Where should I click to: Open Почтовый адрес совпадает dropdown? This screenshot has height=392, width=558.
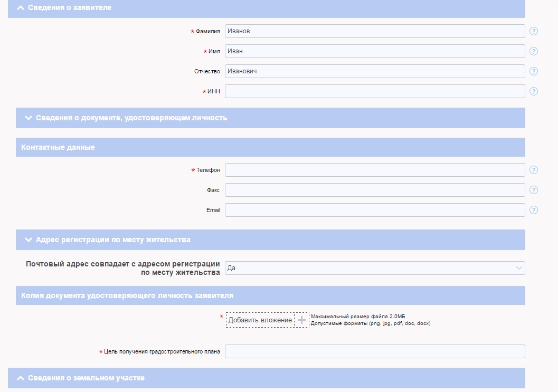coord(375,268)
